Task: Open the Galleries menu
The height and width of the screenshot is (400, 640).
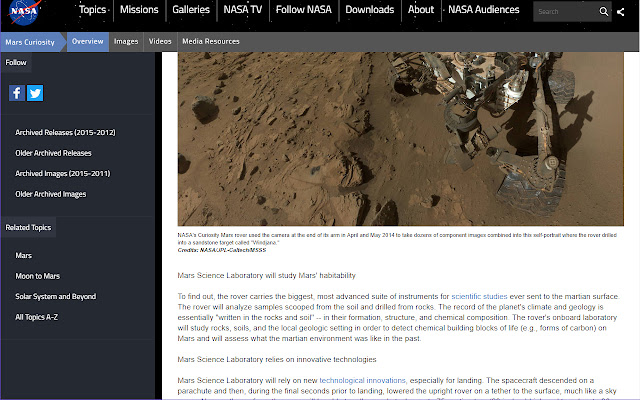Action: pos(191,9)
